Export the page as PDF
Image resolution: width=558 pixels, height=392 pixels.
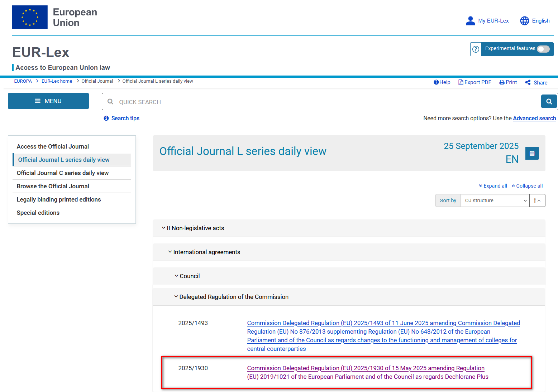click(x=475, y=82)
